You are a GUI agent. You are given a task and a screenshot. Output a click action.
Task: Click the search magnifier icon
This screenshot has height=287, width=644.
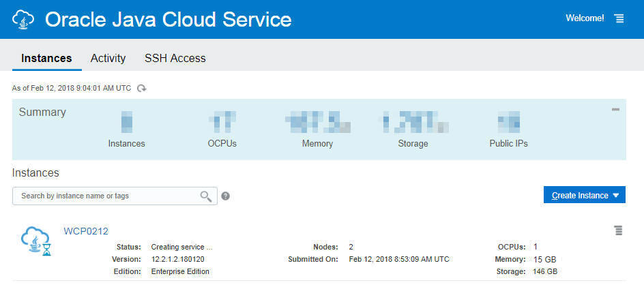point(206,196)
